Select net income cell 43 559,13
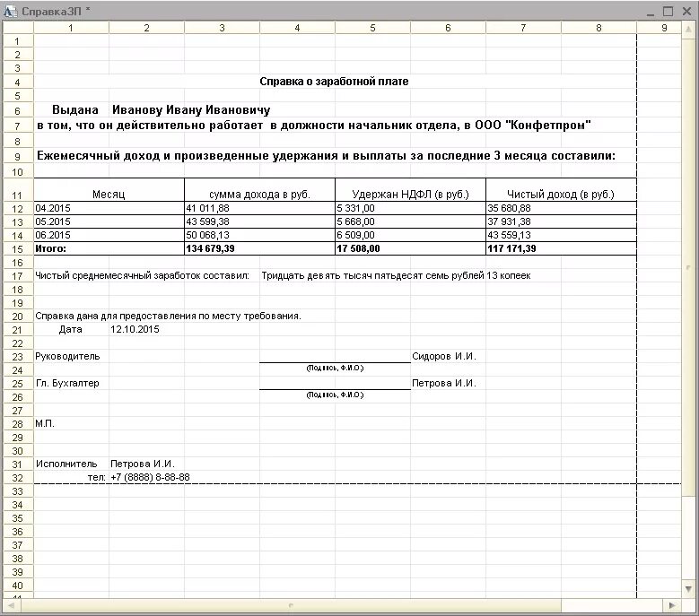699x616 pixels. tap(561, 235)
